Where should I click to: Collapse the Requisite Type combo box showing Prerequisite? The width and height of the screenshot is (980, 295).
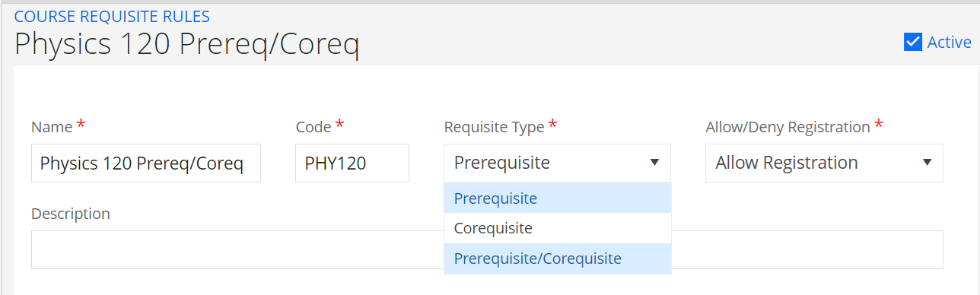point(558,163)
